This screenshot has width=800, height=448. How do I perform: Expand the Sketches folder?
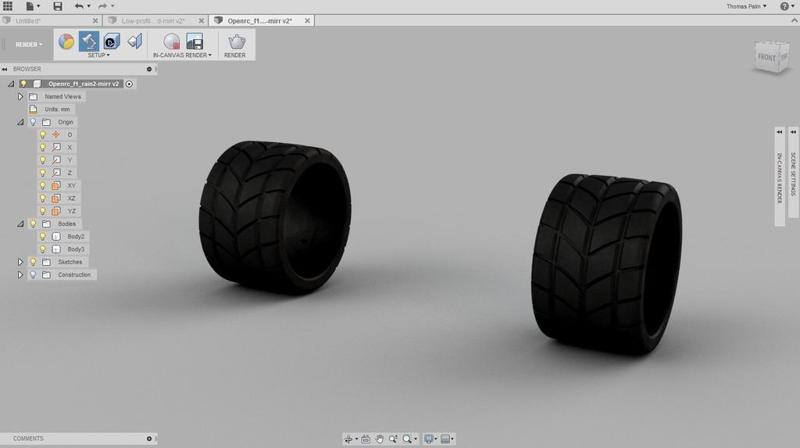[x=20, y=262]
